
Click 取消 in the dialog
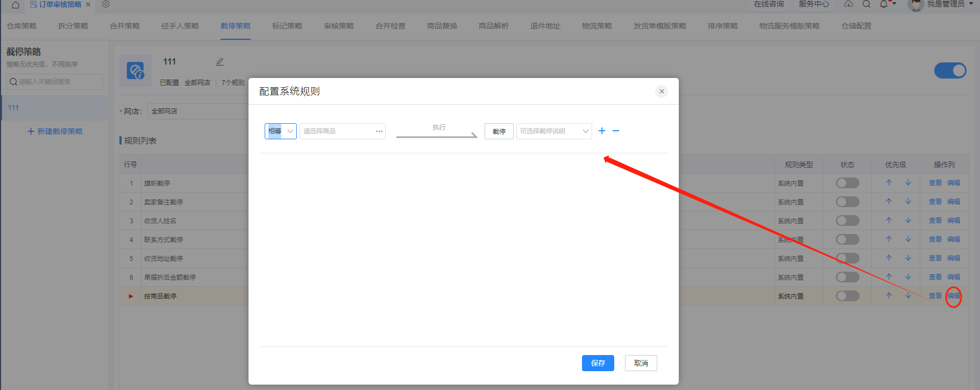pos(641,363)
